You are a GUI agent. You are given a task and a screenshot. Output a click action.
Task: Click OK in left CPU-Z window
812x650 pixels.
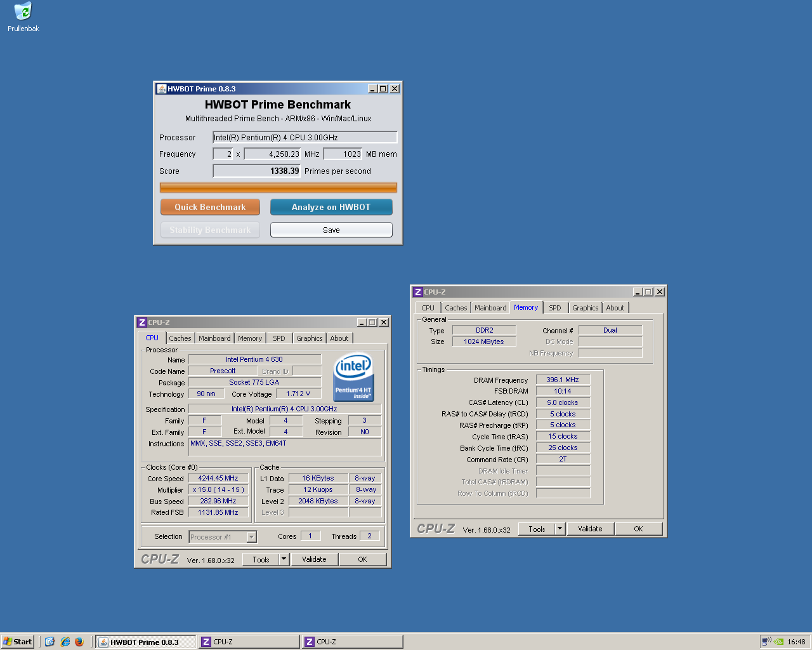point(362,559)
